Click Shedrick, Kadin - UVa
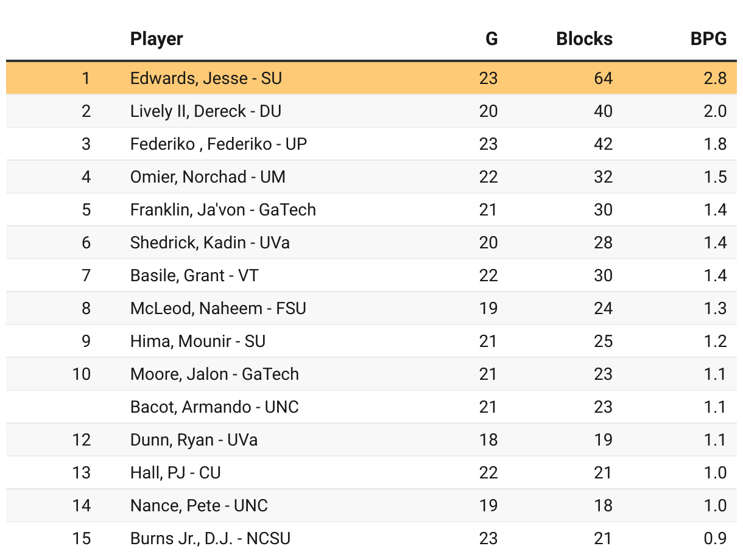This screenshot has height=560, width=743. coord(210,243)
